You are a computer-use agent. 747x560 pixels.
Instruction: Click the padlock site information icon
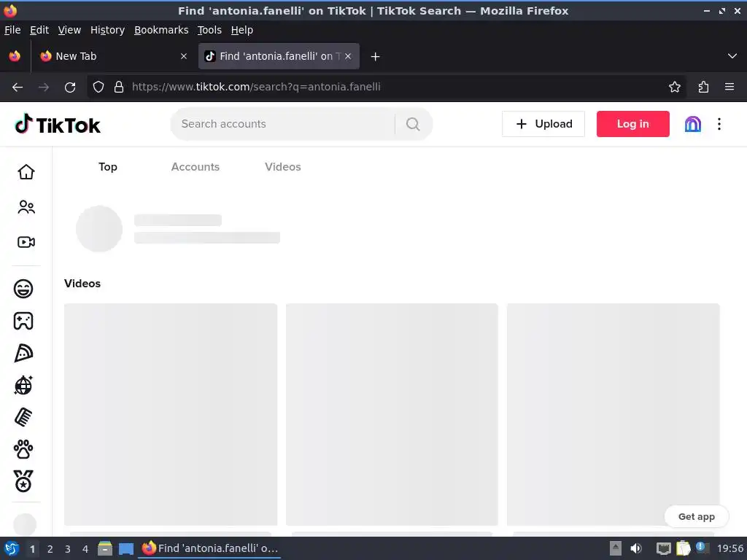click(x=119, y=87)
